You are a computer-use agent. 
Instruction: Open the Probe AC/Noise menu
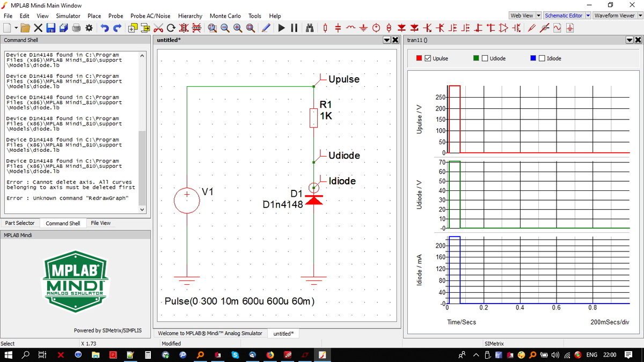tap(150, 16)
